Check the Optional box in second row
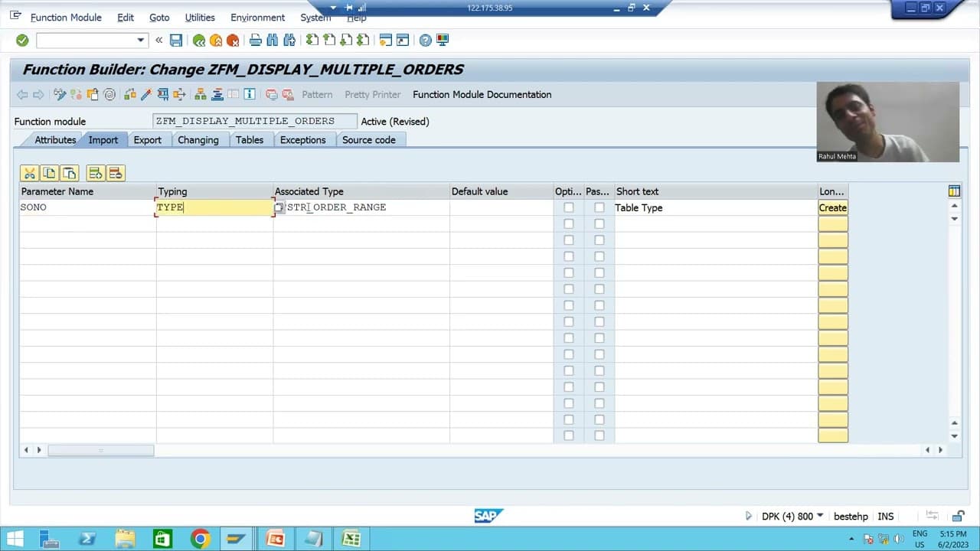This screenshot has width=980, height=551. coord(568,223)
